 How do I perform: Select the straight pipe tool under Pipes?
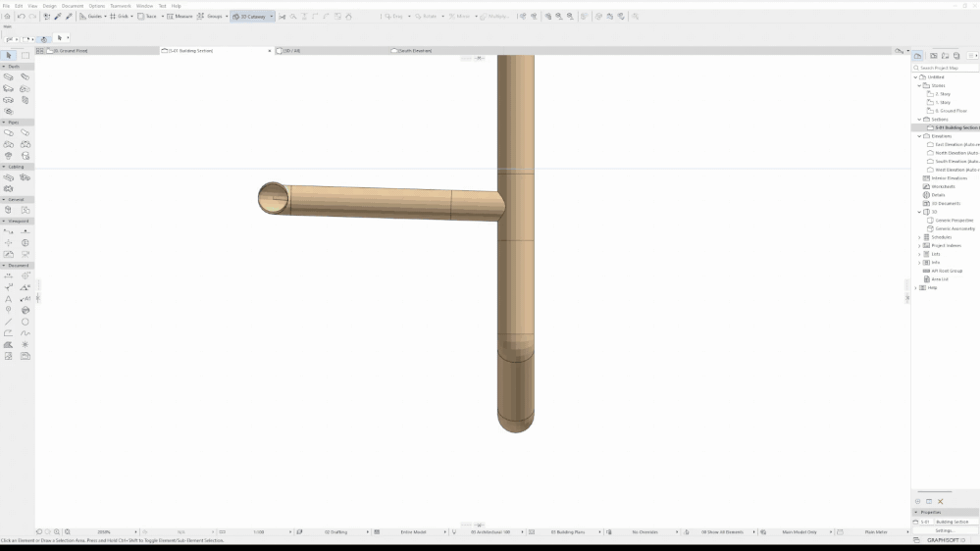(9, 133)
